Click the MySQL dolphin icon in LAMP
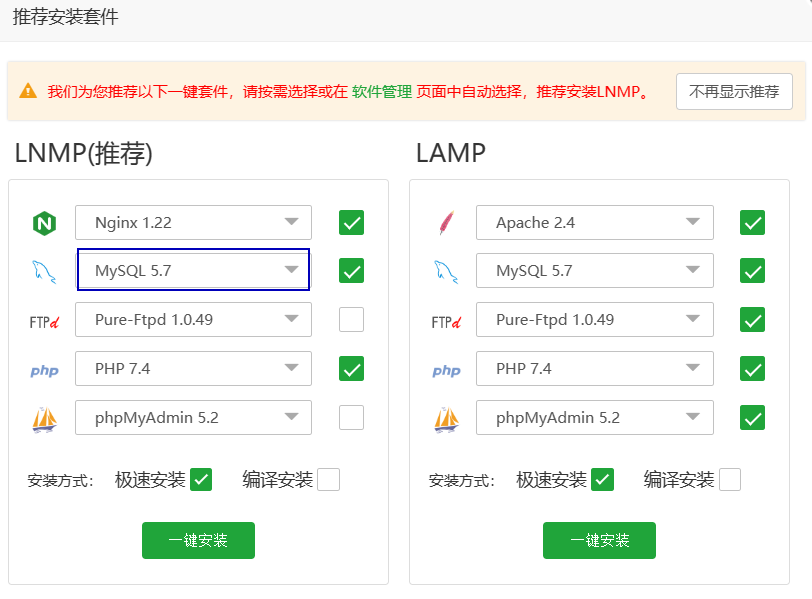The image size is (812, 599). click(x=446, y=271)
